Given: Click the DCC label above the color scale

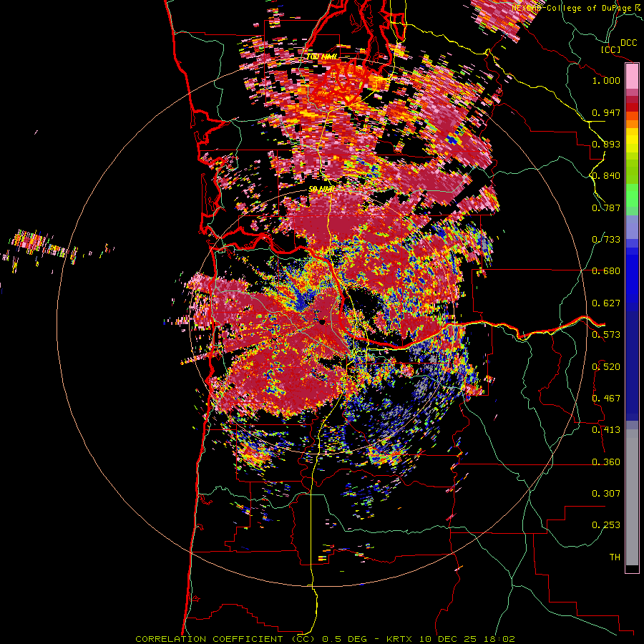Looking at the screenshot, I should 628,43.
